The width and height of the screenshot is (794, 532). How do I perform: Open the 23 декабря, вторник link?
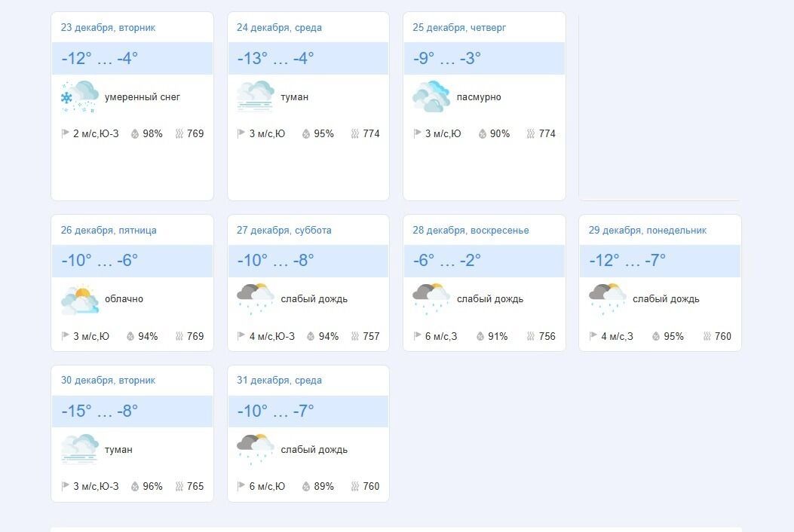(108, 28)
